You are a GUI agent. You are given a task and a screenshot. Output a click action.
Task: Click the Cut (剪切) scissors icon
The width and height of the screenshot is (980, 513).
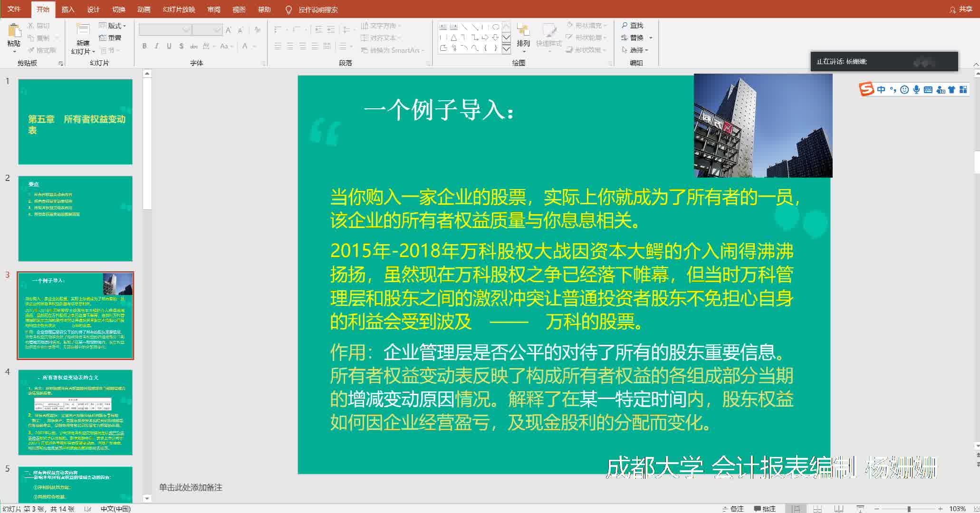tap(31, 26)
